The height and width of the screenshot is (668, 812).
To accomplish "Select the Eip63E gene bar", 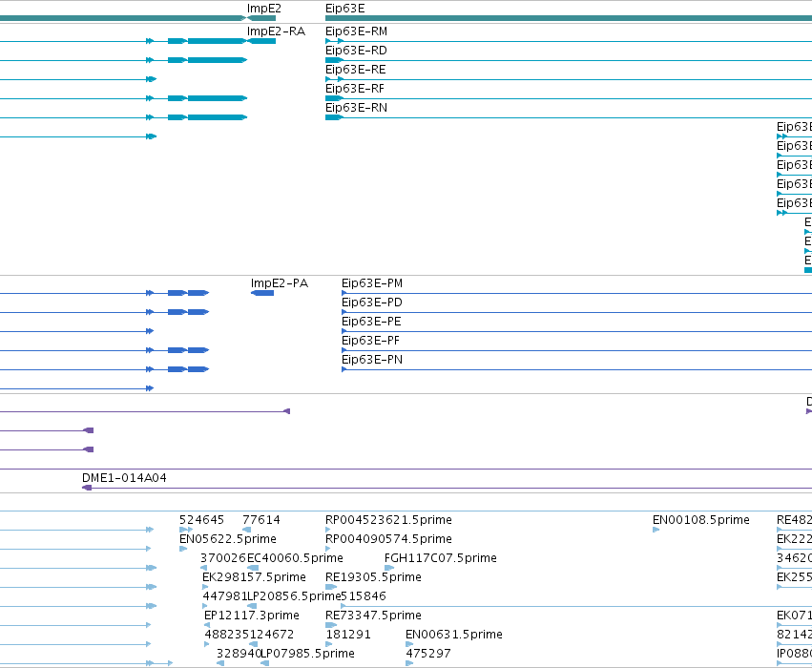I will (x=569, y=18).
